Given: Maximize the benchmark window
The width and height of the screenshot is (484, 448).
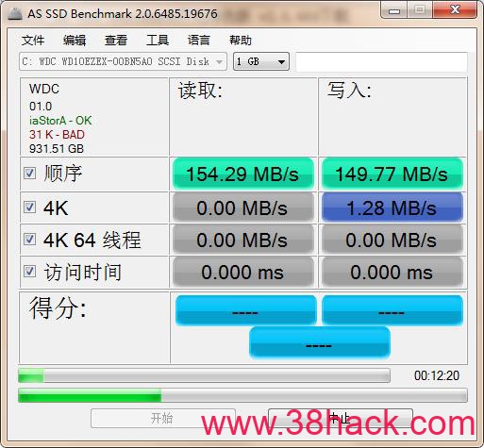Looking at the screenshot, I should (x=420, y=10).
